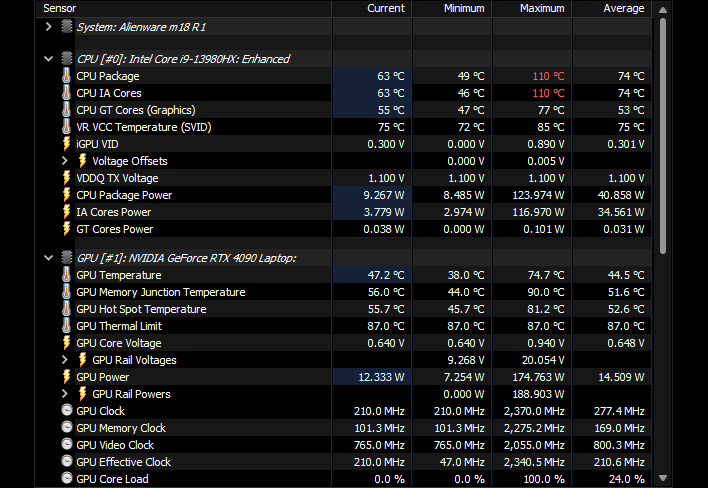Screen dimensions: 708x488
Task: Collapse the CPU [#0] Intel Core i9 section
Action: [x=49, y=59]
